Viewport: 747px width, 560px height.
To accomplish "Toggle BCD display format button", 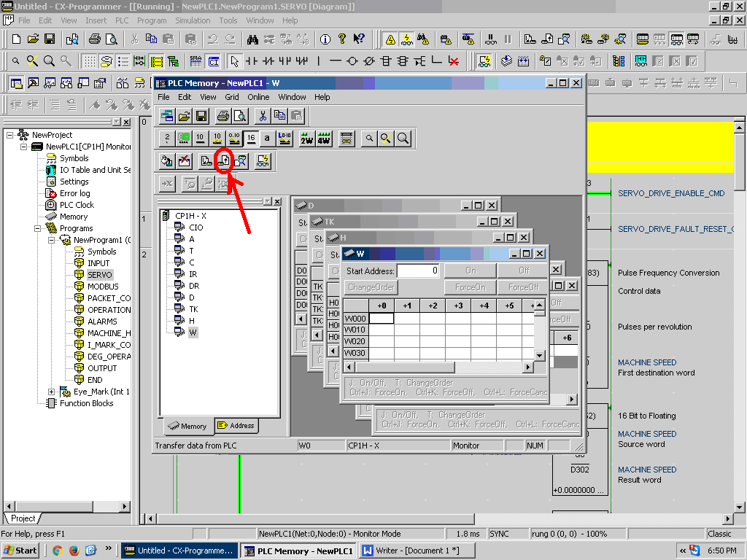I will click(x=184, y=139).
